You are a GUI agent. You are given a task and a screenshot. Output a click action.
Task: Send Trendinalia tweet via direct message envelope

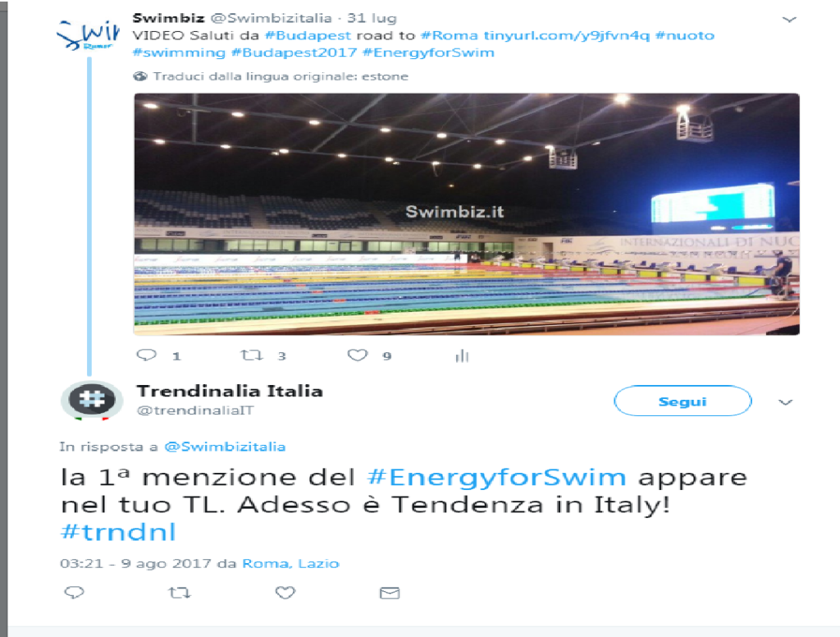pyautogui.click(x=390, y=593)
